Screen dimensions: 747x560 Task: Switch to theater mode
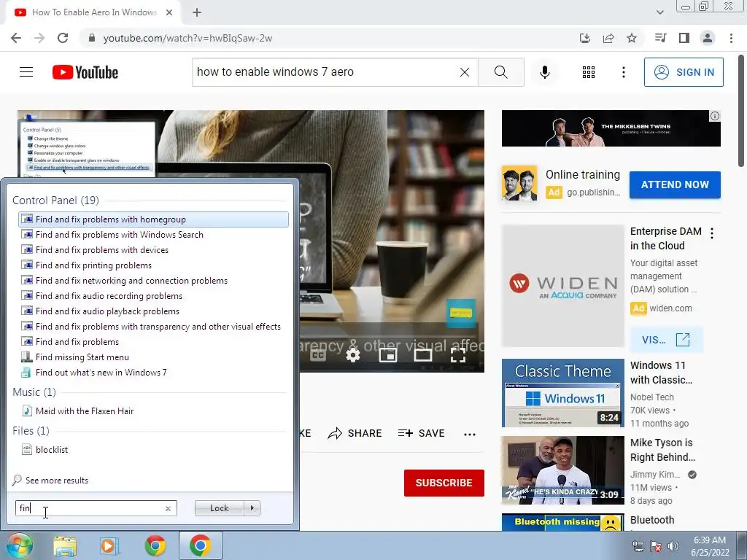422,355
